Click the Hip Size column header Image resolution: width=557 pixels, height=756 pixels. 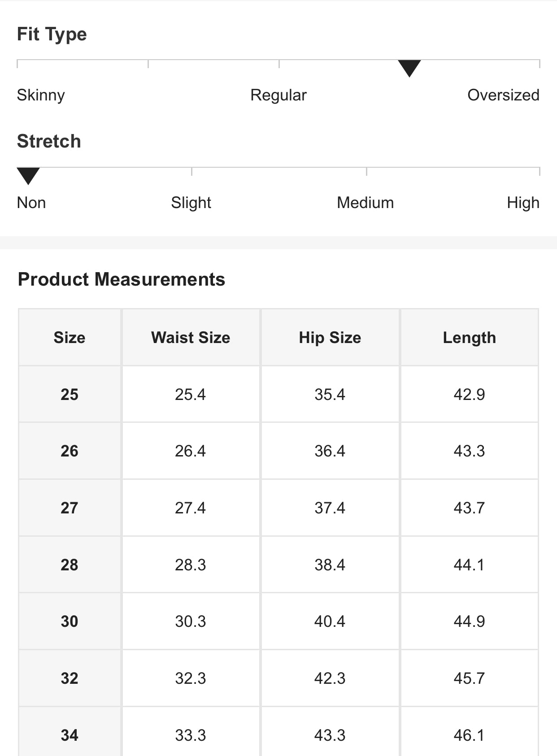[330, 338]
